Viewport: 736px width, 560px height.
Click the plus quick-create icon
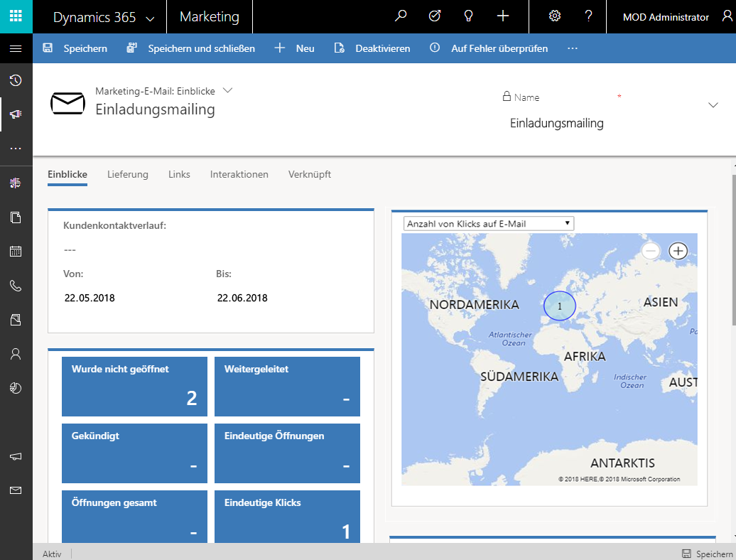pyautogui.click(x=503, y=16)
